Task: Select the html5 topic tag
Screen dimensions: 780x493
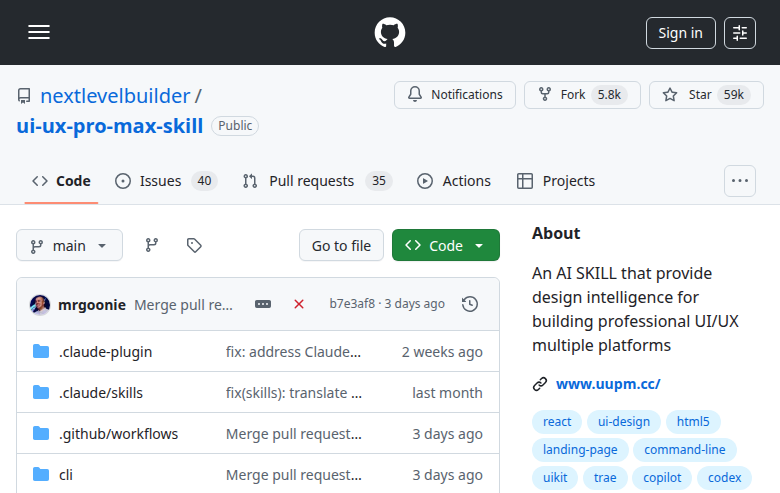Action: [x=693, y=422]
